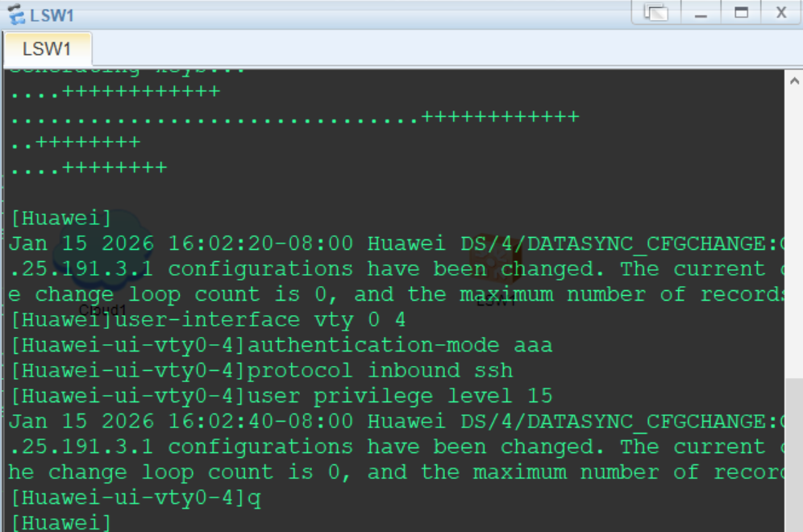Close the LSW1 console window
The width and height of the screenshot is (803, 532).
coord(780,13)
